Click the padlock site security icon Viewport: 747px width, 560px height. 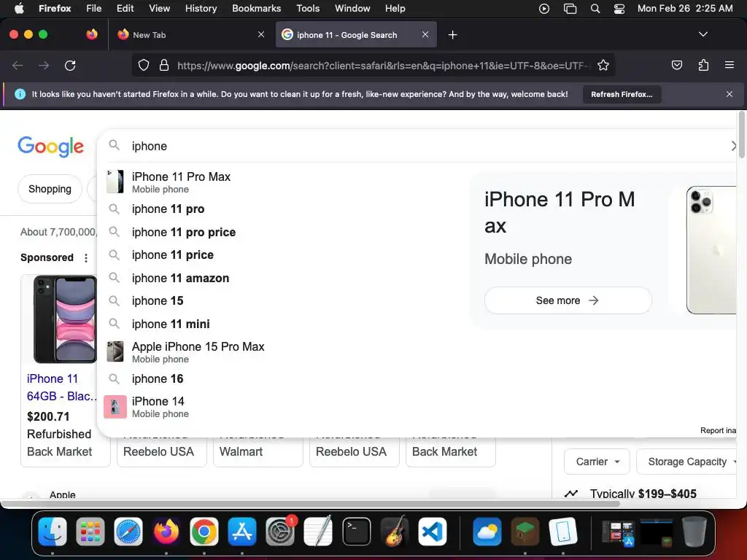[164, 65]
